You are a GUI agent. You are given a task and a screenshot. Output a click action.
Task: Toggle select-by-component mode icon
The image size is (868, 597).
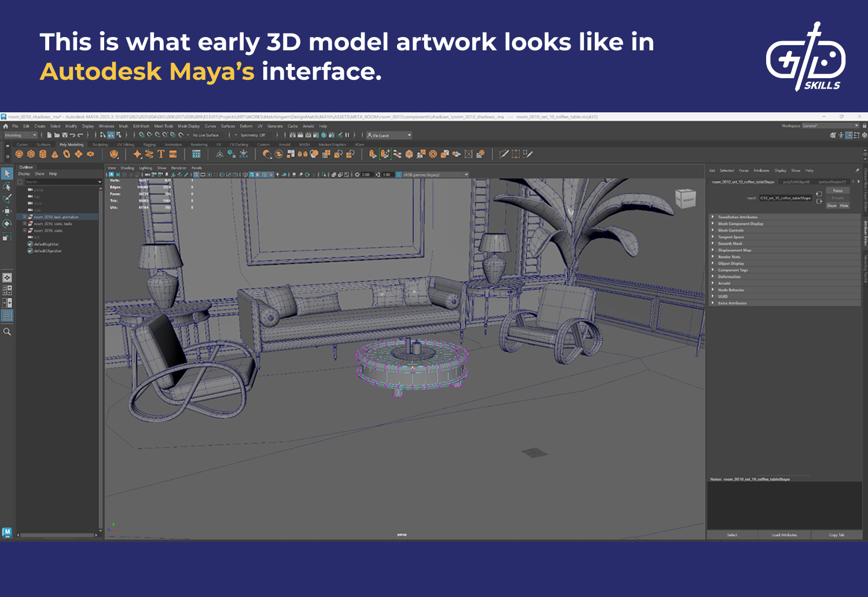(119, 135)
